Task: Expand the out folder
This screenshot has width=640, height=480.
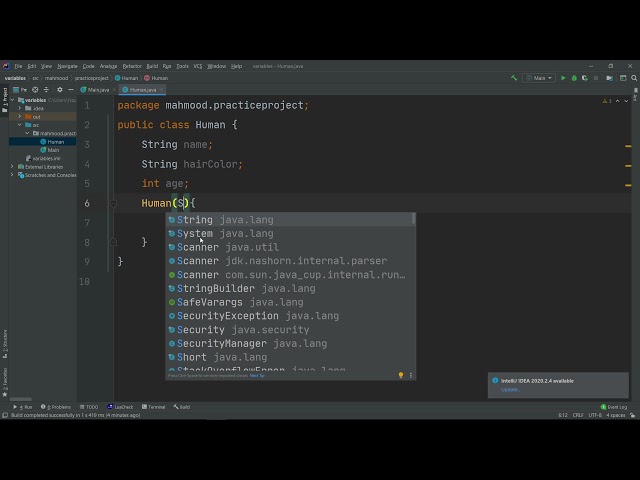Action: click(x=20, y=117)
